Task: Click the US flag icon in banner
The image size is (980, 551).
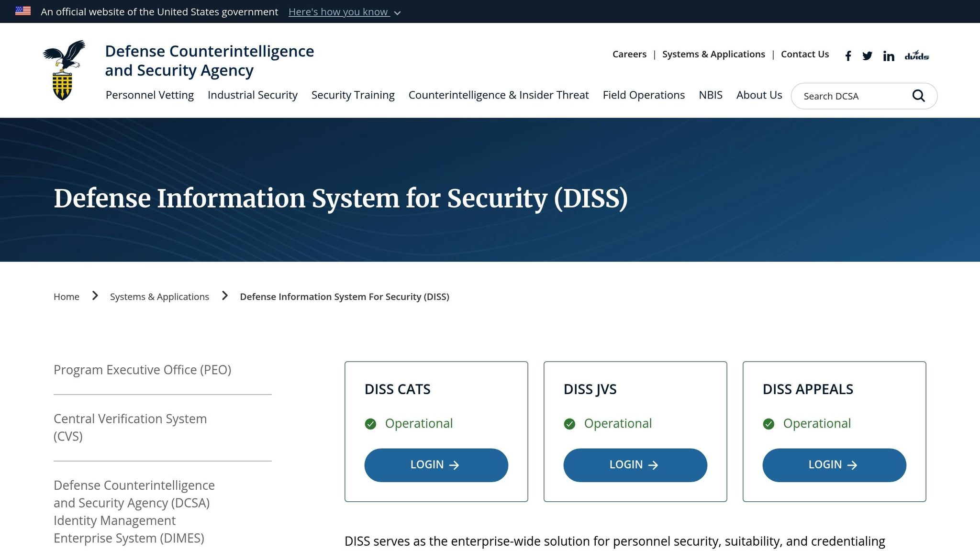Action: 23,11
